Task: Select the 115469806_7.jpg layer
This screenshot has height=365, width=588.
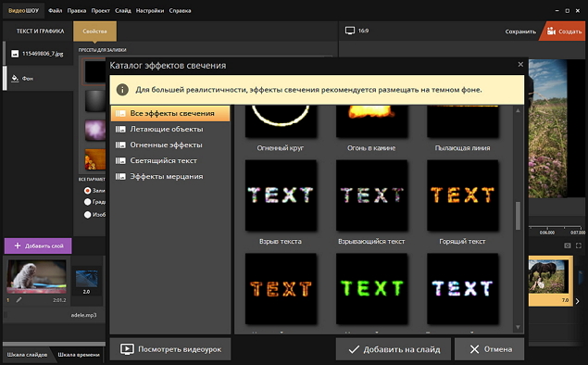Action: tap(38, 54)
